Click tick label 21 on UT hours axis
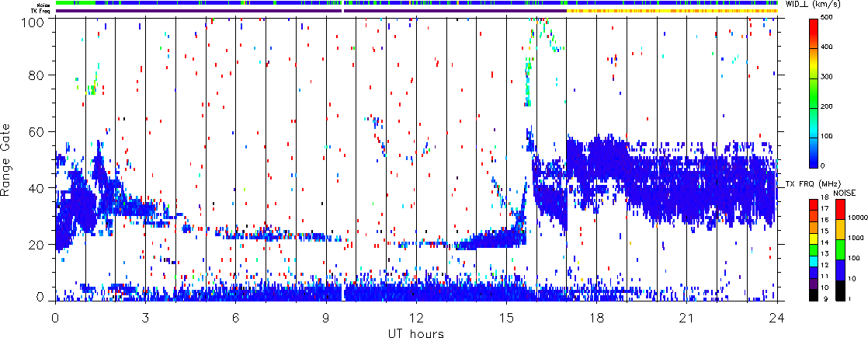The width and height of the screenshot is (868, 338). pos(687,318)
